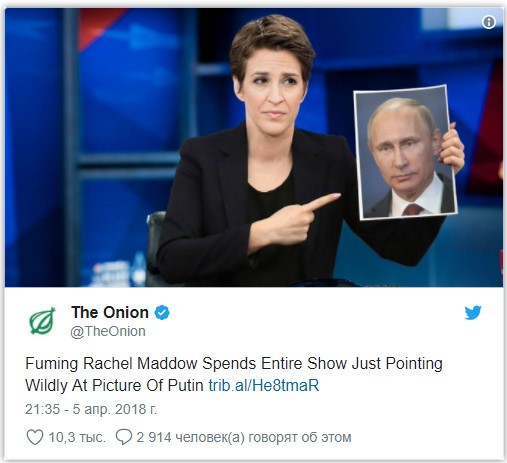The width and height of the screenshot is (507, 463).
Task: Like the tweet using the heart icon
Action: (x=35, y=437)
